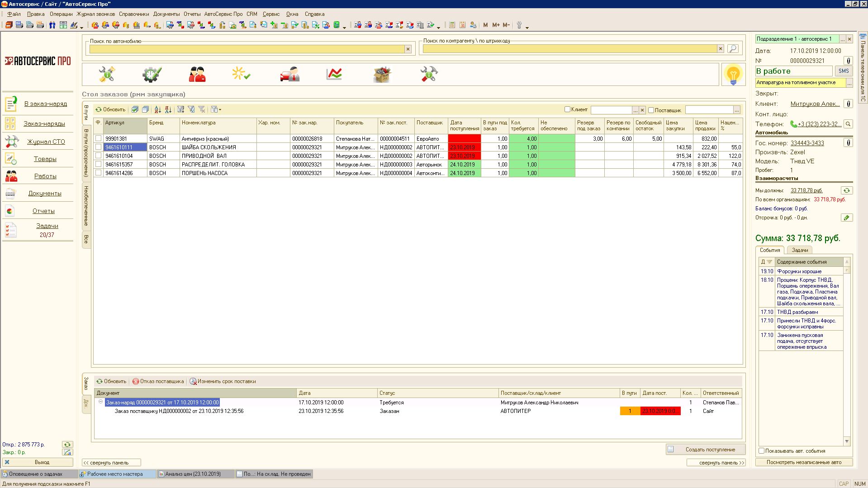868x488 pixels.
Task: Open the parts box icon in the icon panel
Action: coord(382,74)
